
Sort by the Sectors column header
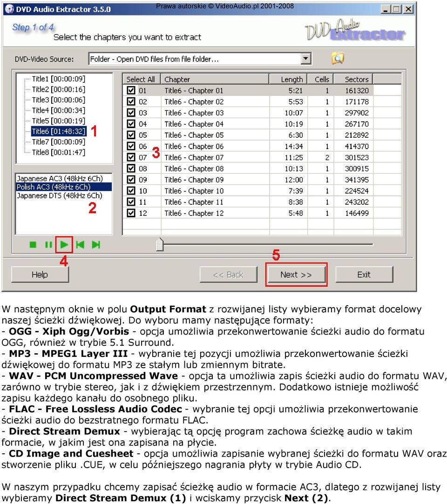pyautogui.click(x=353, y=80)
